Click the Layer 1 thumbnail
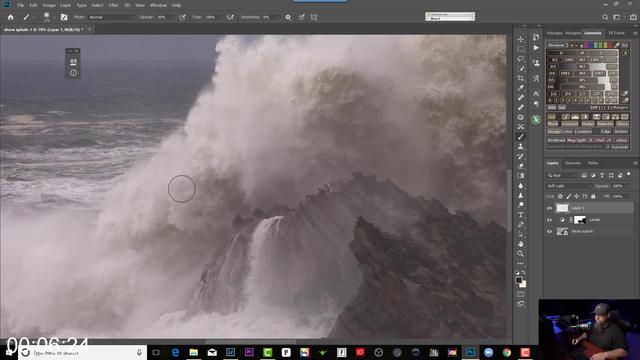 (562, 208)
